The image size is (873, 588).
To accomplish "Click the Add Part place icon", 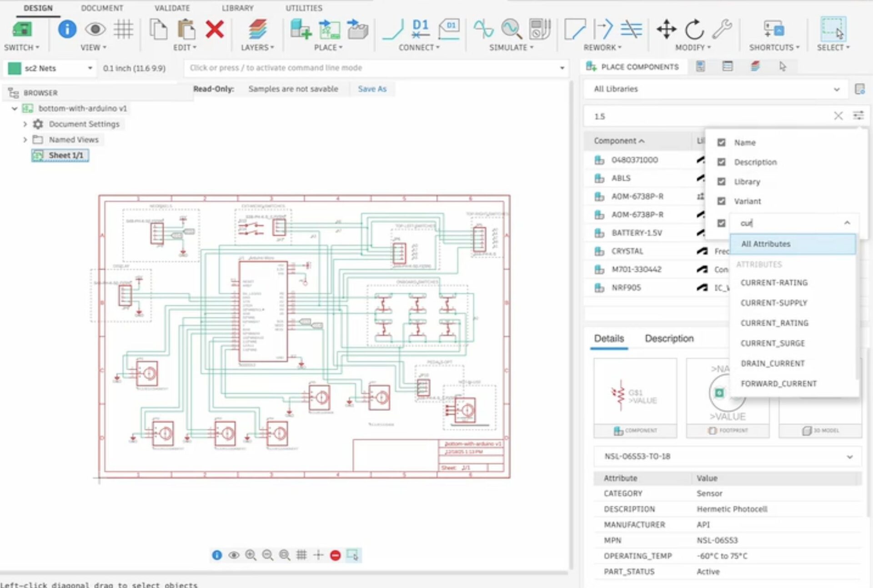I will [x=301, y=30].
